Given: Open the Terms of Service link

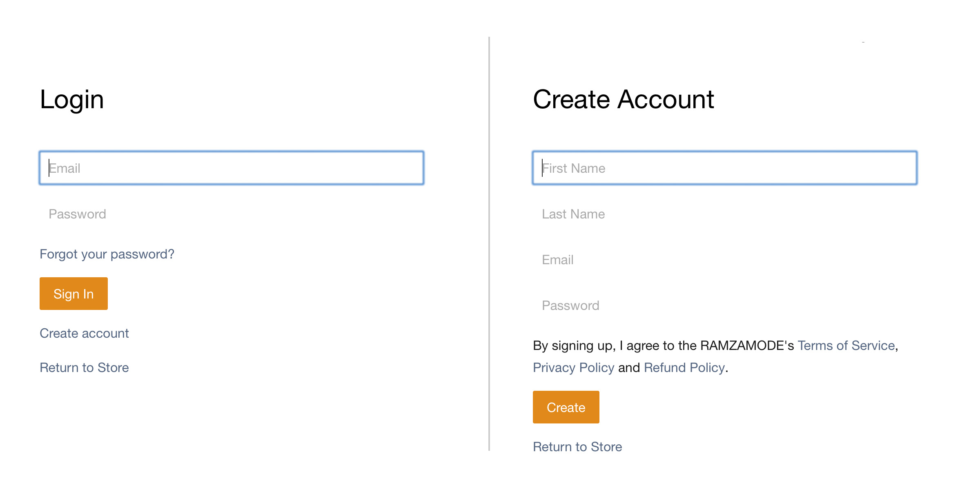Looking at the screenshot, I should 846,345.
